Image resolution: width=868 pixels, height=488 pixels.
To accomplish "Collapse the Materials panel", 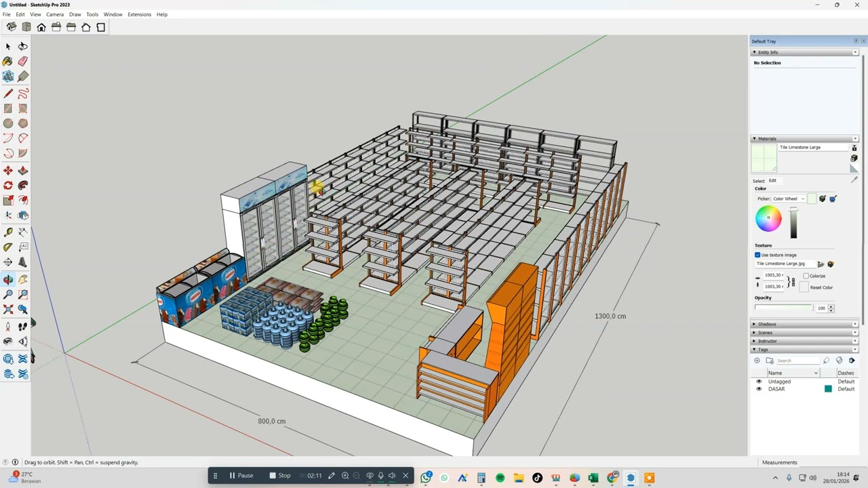I will coord(754,139).
